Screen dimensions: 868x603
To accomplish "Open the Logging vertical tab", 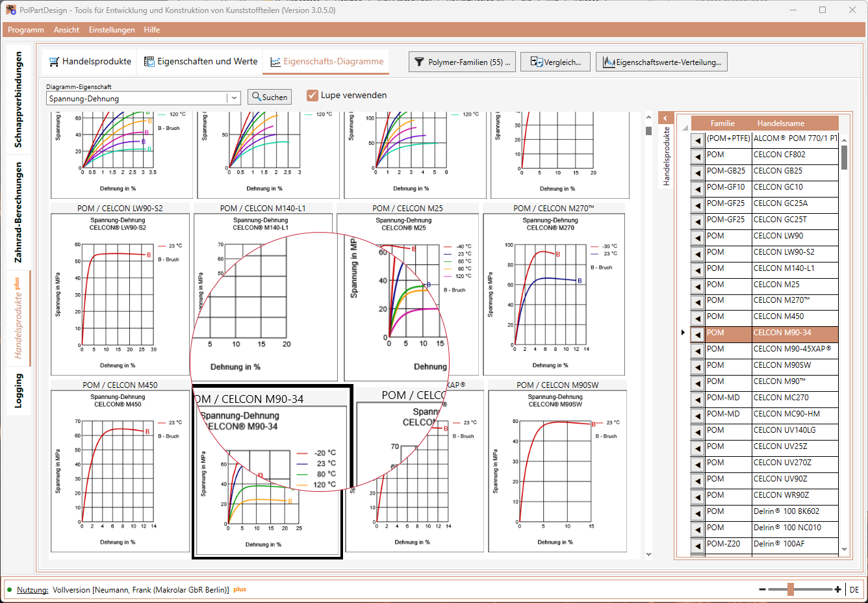I will pyautogui.click(x=18, y=391).
